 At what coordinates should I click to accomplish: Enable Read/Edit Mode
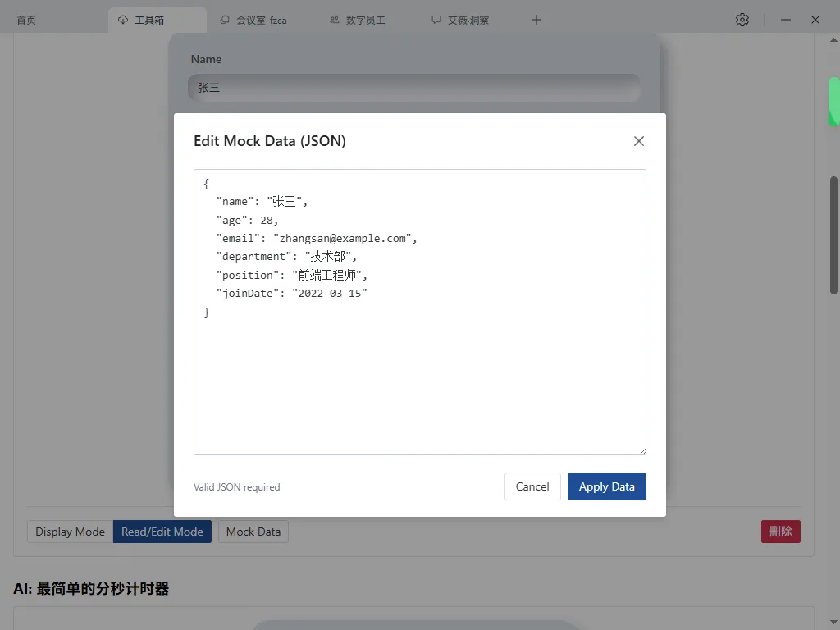[x=162, y=532]
